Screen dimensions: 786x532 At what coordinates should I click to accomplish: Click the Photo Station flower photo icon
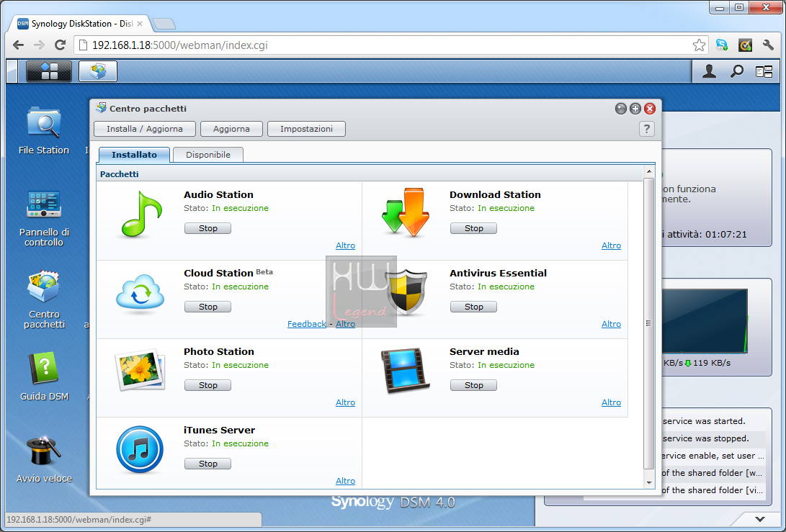point(140,370)
